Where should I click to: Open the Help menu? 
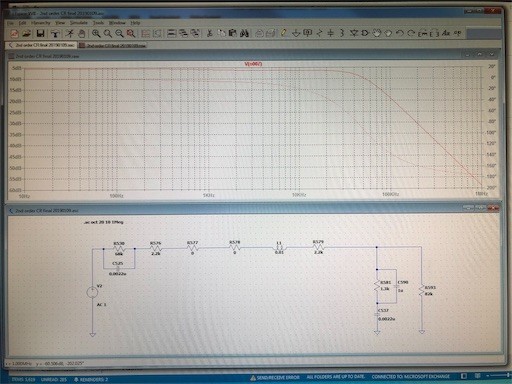pos(135,23)
